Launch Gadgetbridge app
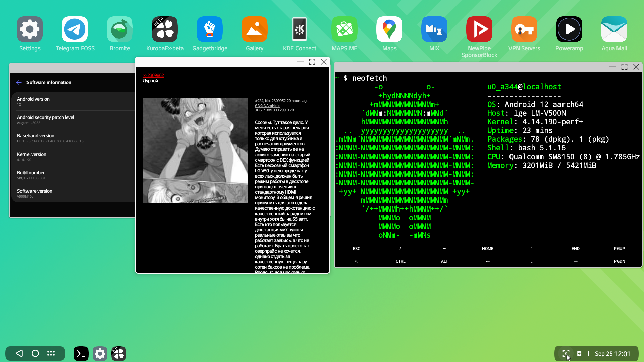The image size is (644, 362). click(210, 29)
